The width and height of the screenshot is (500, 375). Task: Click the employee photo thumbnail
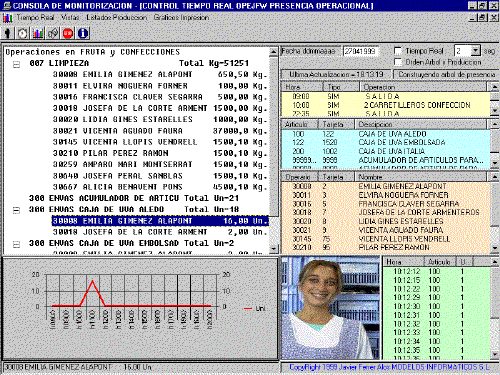(330, 308)
